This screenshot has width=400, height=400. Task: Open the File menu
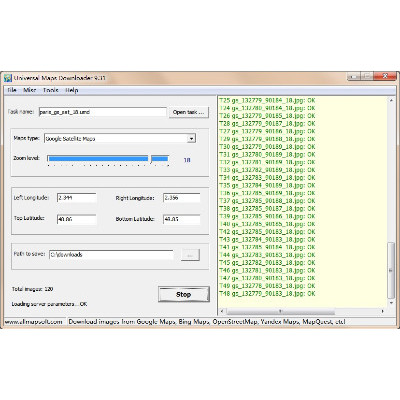[12, 90]
